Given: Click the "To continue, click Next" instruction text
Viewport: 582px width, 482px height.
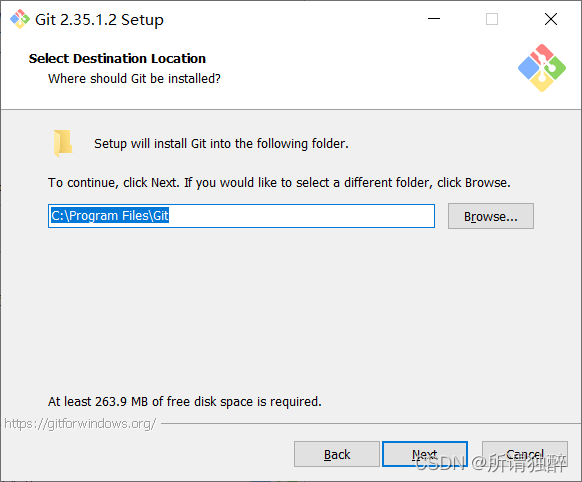Looking at the screenshot, I should pyautogui.click(x=279, y=183).
